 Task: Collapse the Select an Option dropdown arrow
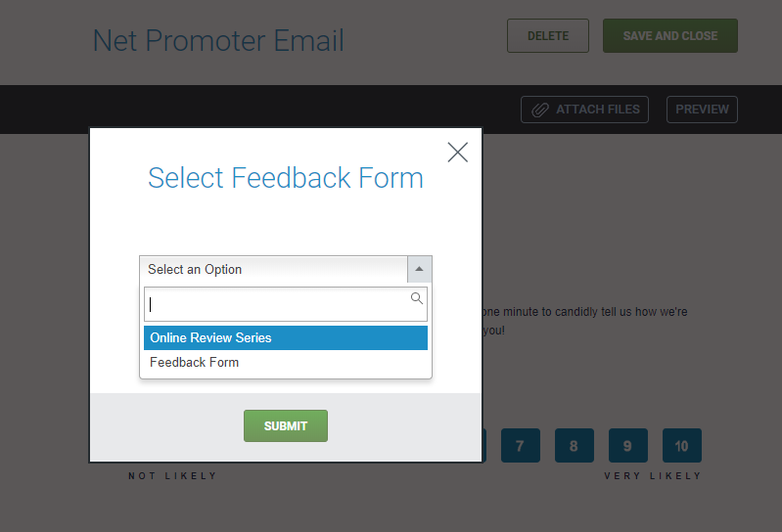click(x=419, y=269)
